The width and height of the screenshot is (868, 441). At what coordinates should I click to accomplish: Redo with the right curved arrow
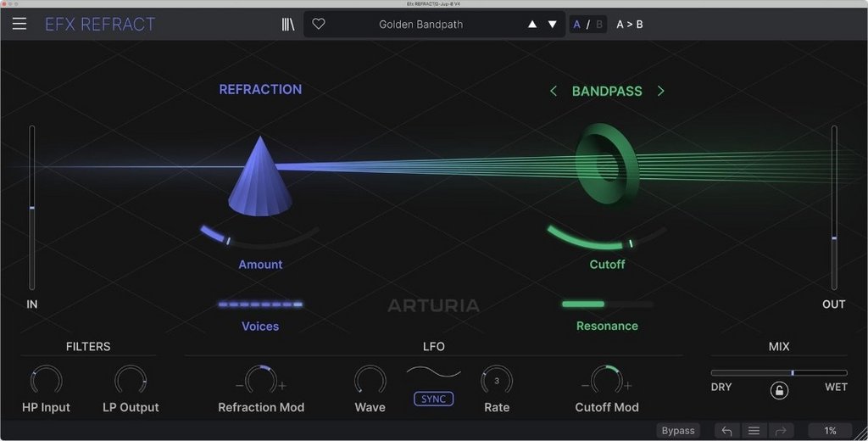[x=781, y=431]
